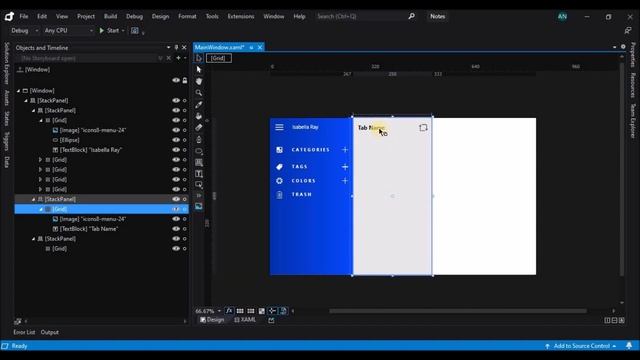
Task: Open the Any CPU platform dropdown
Action: (69, 31)
